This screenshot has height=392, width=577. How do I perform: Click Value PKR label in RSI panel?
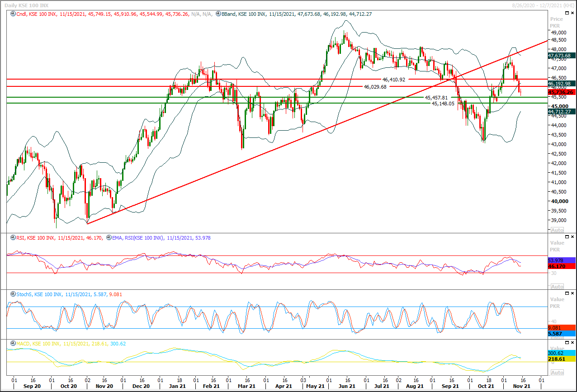(557, 246)
